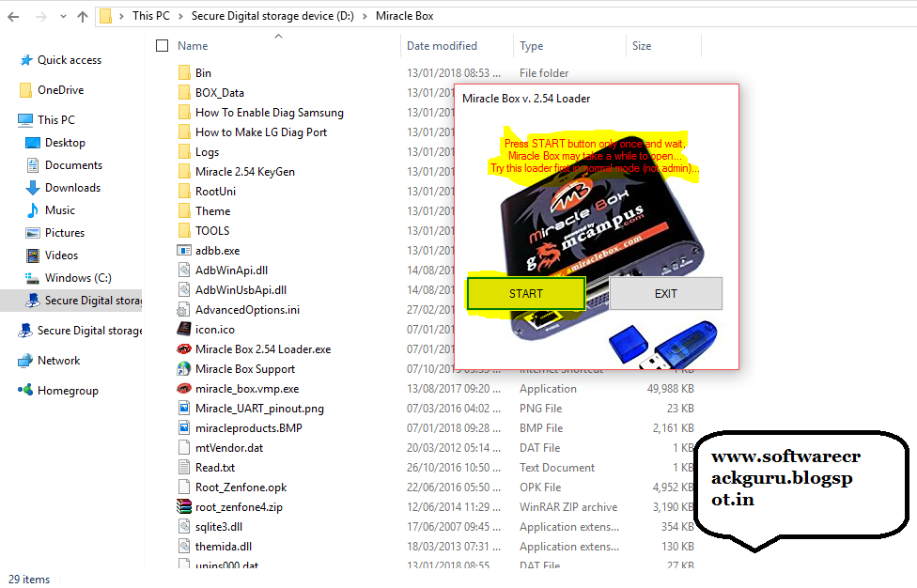Select the RootUni folder icon
Viewport: 917px width, 588px height.
point(184,191)
